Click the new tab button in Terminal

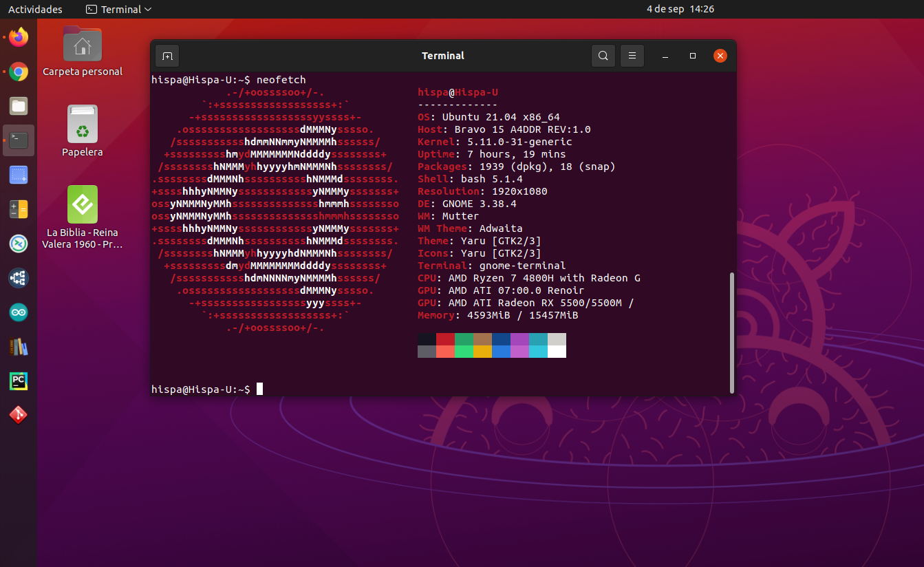point(167,56)
